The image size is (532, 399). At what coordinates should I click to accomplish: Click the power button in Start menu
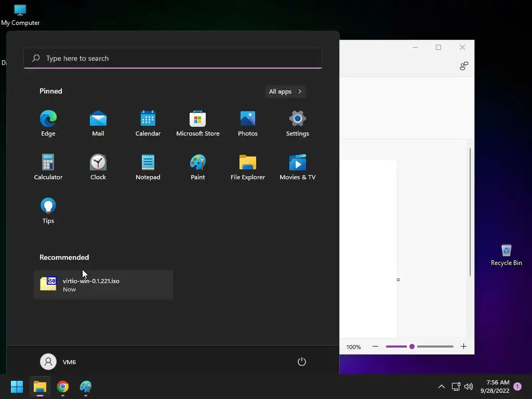click(x=302, y=362)
